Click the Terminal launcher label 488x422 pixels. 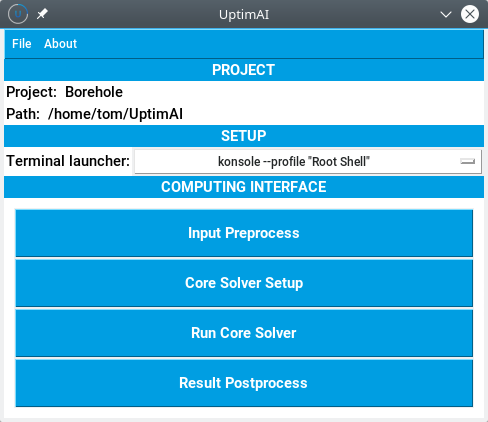68,161
